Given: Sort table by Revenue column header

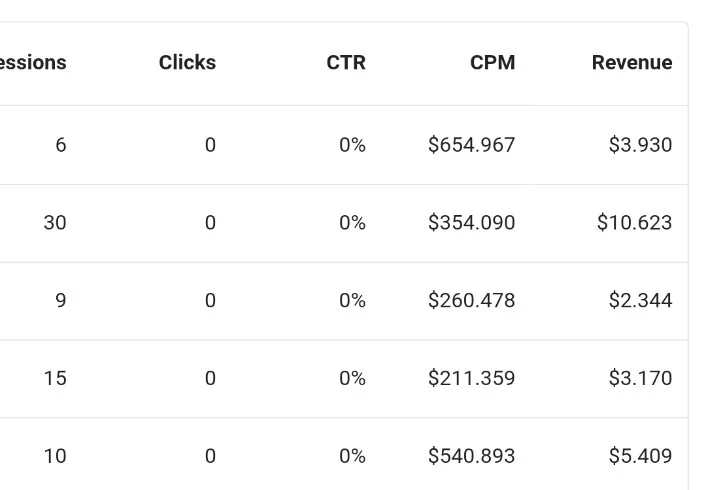Looking at the screenshot, I should click(632, 63).
